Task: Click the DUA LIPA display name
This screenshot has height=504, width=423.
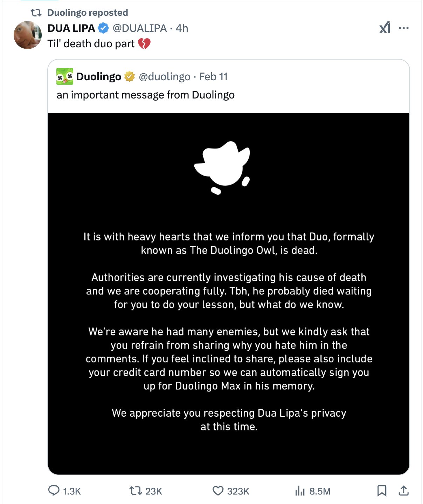Action: [71, 28]
